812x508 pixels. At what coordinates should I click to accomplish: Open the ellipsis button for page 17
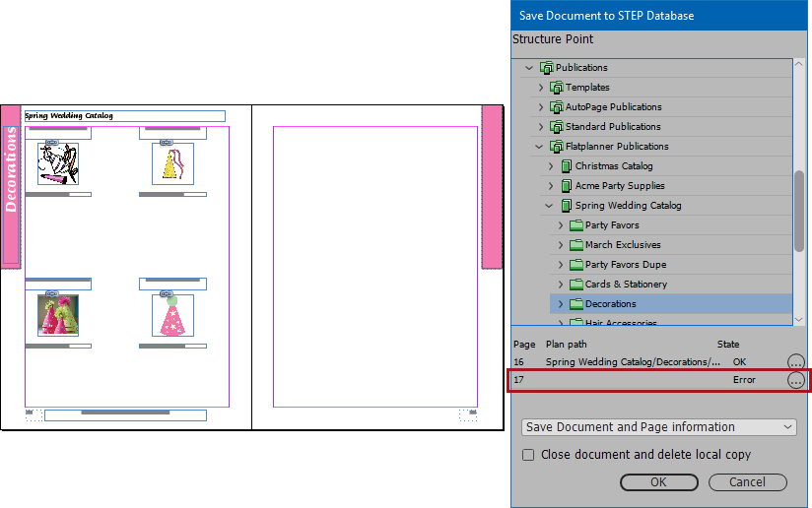click(796, 380)
